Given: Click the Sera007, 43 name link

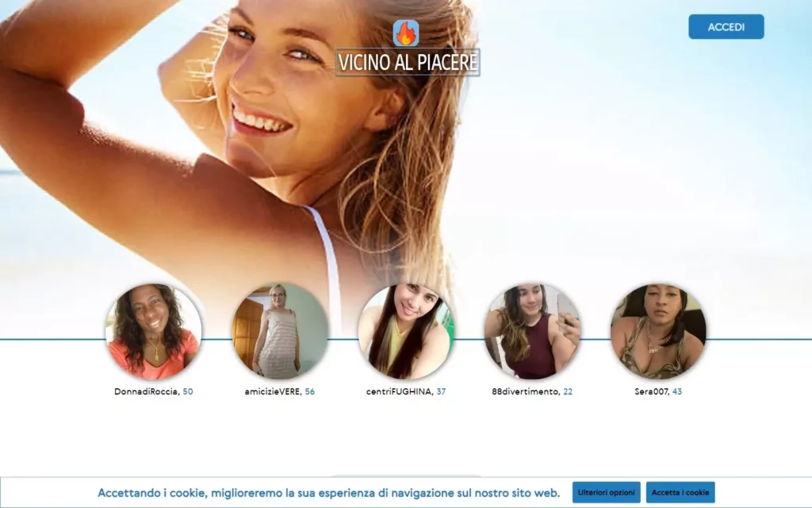Looking at the screenshot, I should tap(657, 391).
